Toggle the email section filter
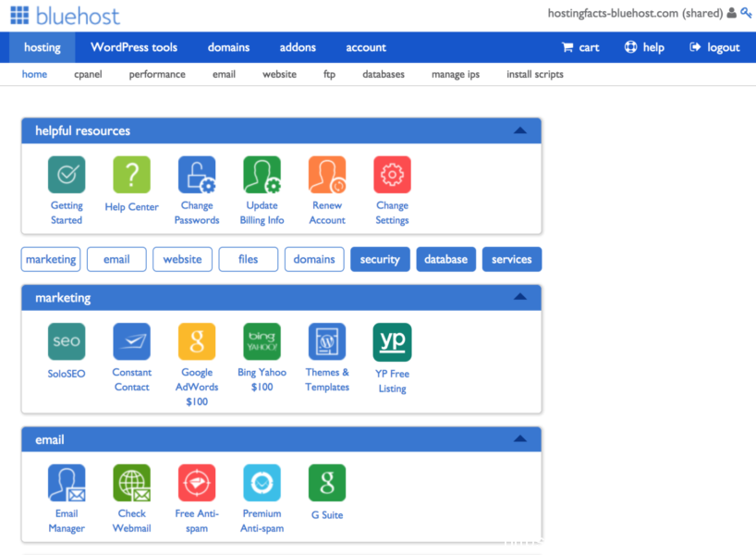Screen dimensions: 756x555 [116, 259]
